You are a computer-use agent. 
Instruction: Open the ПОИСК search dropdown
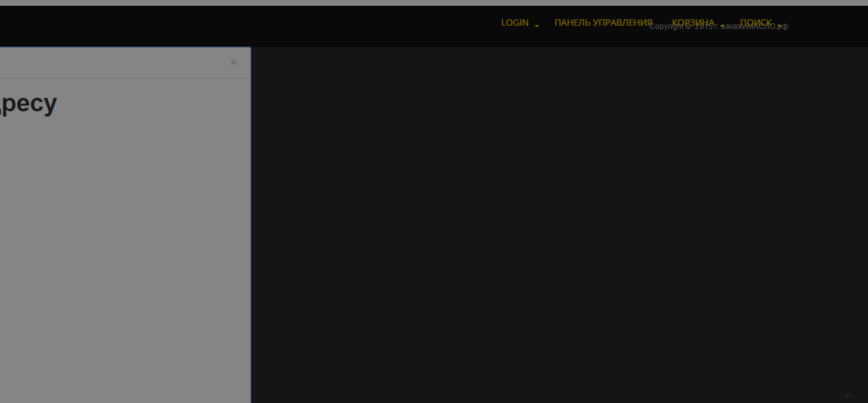point(761,23)
